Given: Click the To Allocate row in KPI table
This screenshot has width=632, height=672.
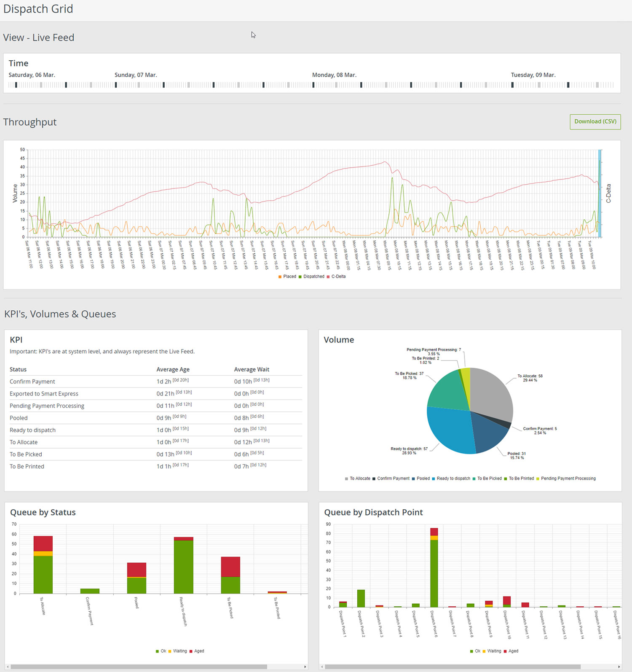Looking at the screenshot, I should point(156,442).
